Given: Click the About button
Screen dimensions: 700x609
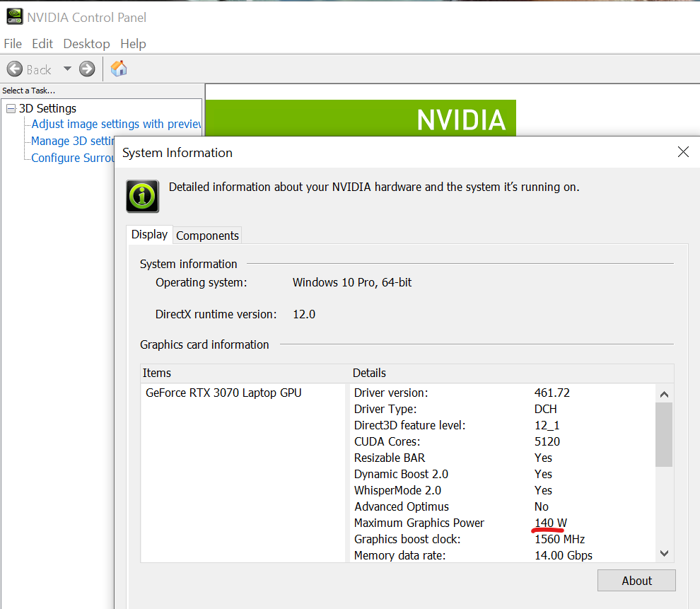Looking at the screenshot, I should 636,581.
